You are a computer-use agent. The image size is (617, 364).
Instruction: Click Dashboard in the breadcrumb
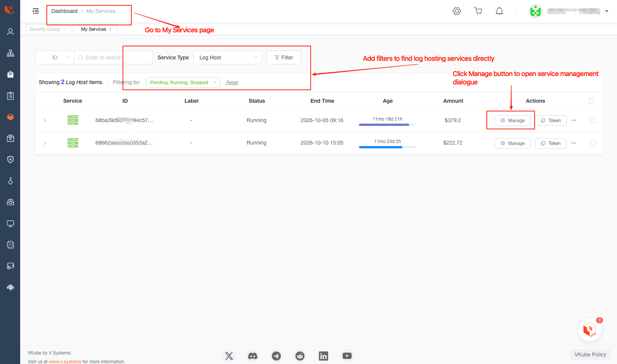coord(64,11)
